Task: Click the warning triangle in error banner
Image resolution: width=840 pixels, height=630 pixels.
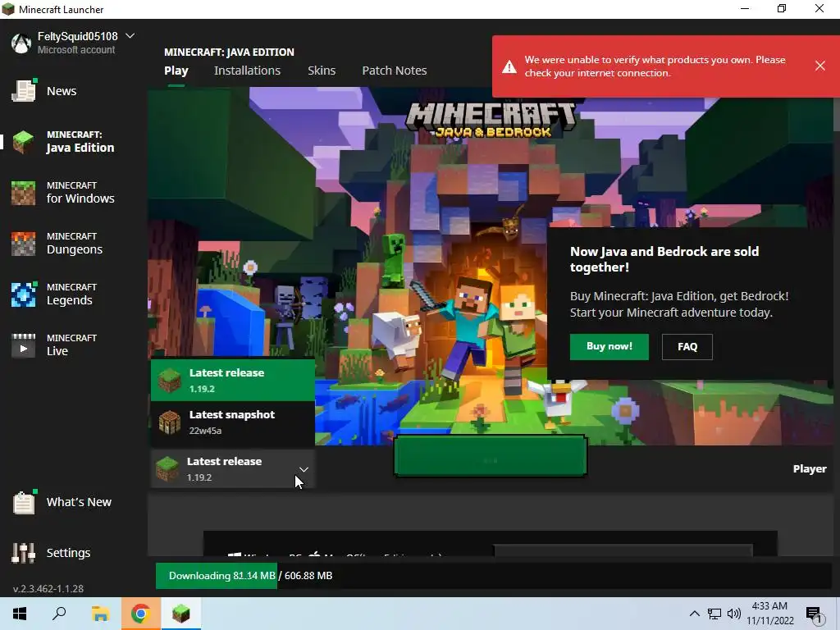Action: click(x=509, y=66)
